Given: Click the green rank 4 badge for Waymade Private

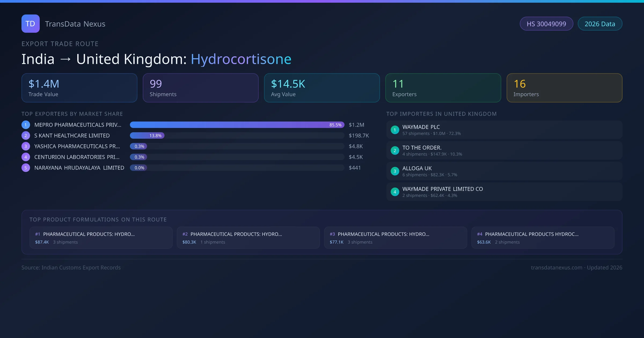Looking at the screenshot, I should (395, 192).
